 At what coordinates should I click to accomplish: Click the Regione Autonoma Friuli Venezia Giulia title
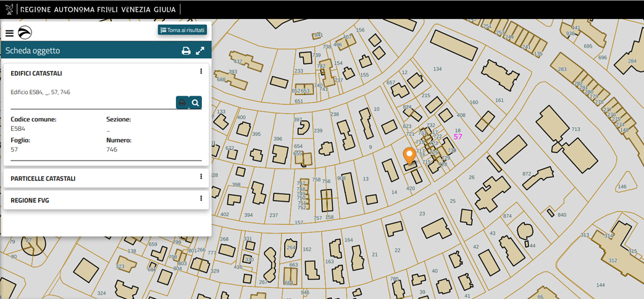(98, 9)
